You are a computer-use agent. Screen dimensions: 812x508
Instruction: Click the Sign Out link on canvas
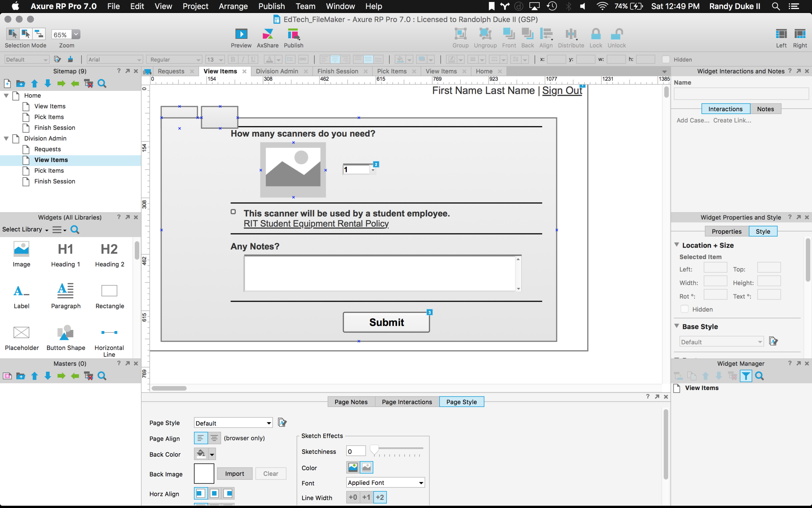point(562,91)
